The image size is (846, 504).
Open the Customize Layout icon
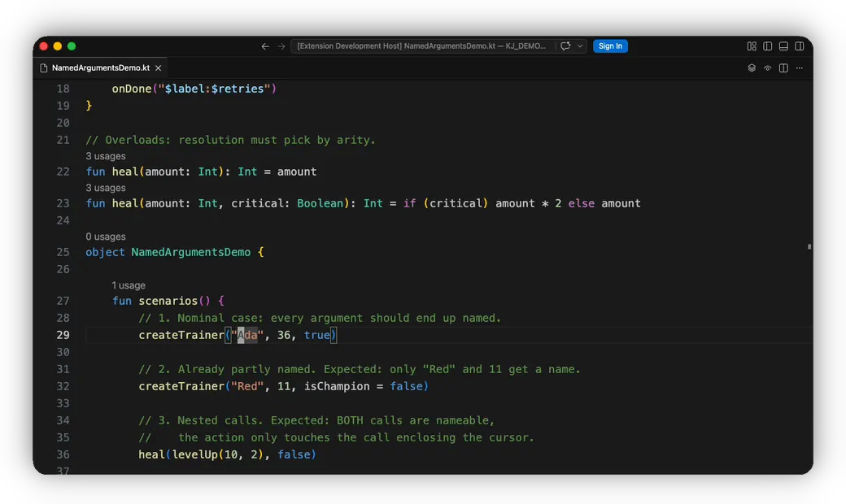(752, 46)
